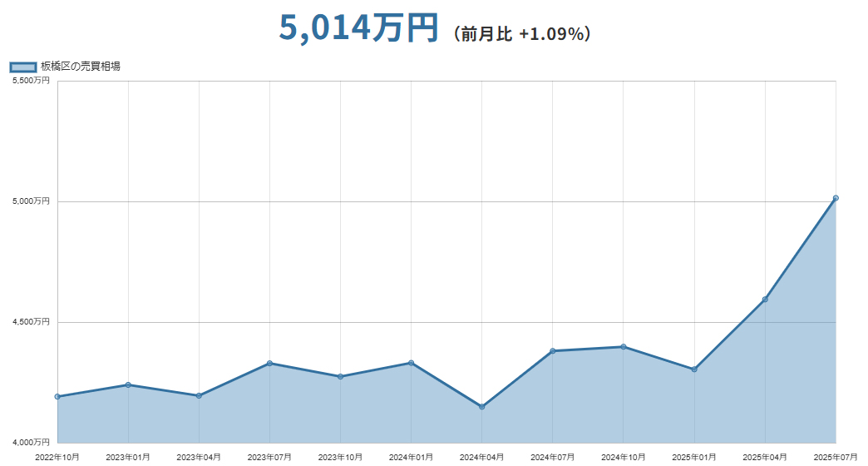Select the 2023年04月 data point
Viewport: 868px width, 466px height.
coord(199,395)
